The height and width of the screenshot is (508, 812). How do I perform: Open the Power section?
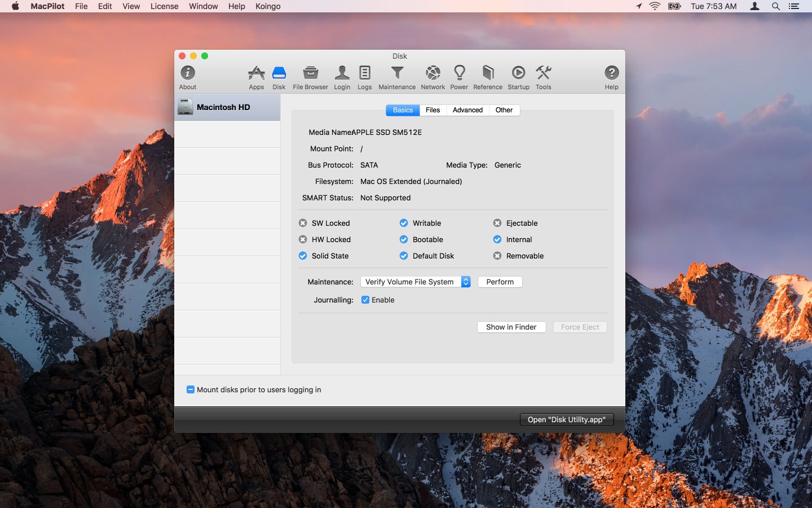tap(459, 76)
